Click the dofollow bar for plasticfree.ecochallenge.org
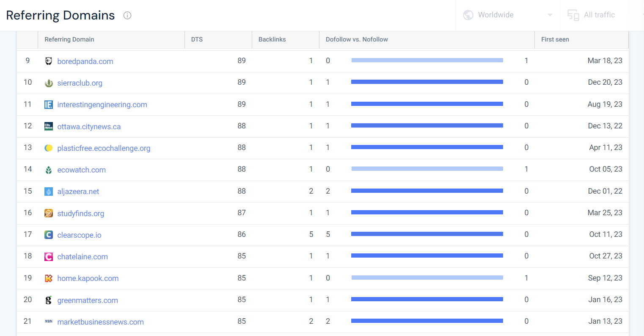 click(427, 147)
